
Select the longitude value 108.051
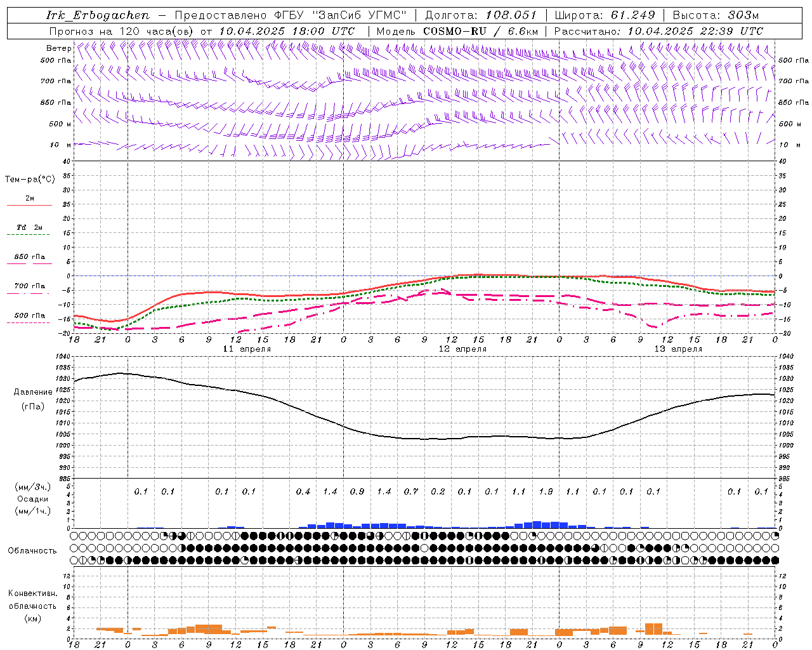click(511, 15)
